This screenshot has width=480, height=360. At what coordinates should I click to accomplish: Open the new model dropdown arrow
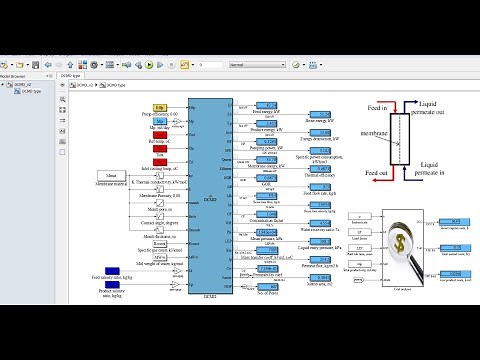pyautogui.click(x=12, y=65)
